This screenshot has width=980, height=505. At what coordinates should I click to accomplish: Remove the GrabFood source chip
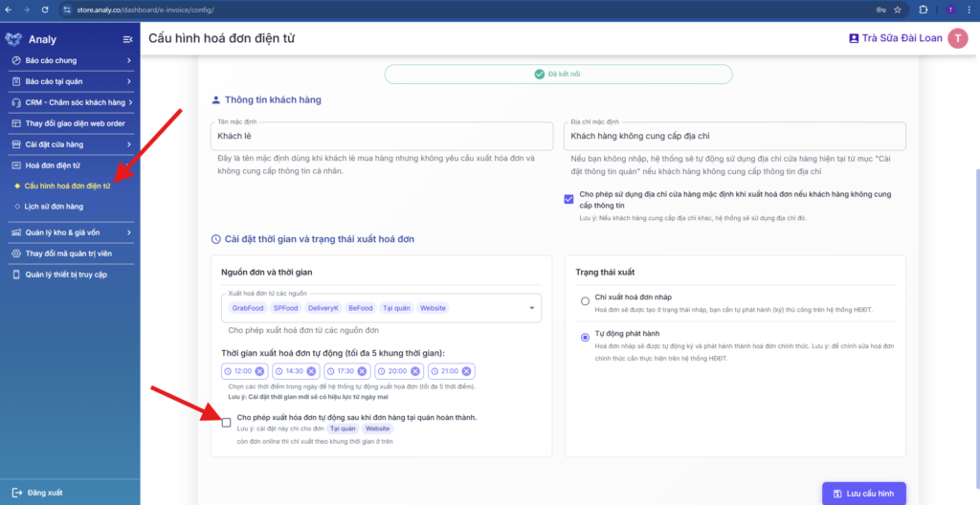247,308
